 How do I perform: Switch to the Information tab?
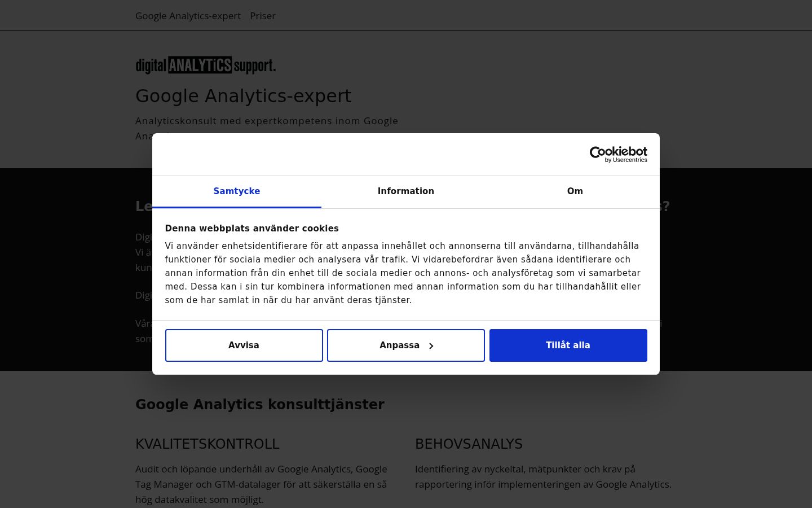[x=406, y=191]
